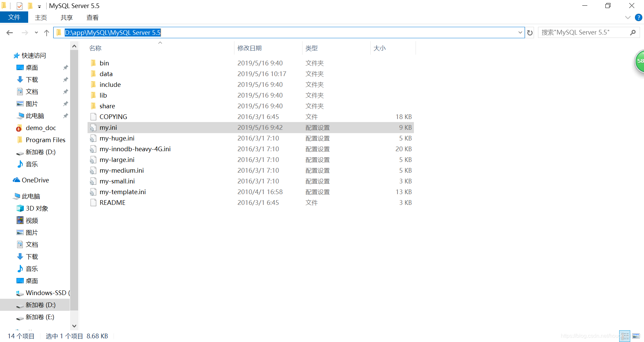The image size is (644, 342).
Task: Open the 文件 ribbon tab
Action: coord(14,17)
